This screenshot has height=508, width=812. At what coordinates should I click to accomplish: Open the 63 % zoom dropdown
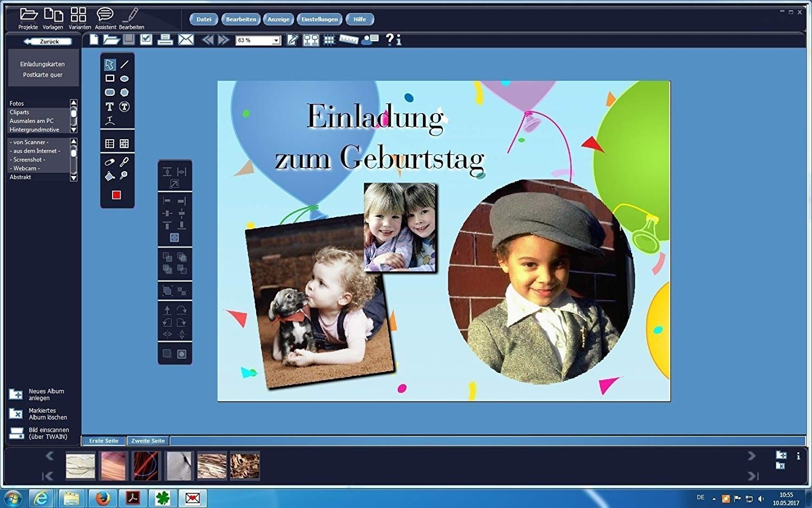click(x=276, y=41)
